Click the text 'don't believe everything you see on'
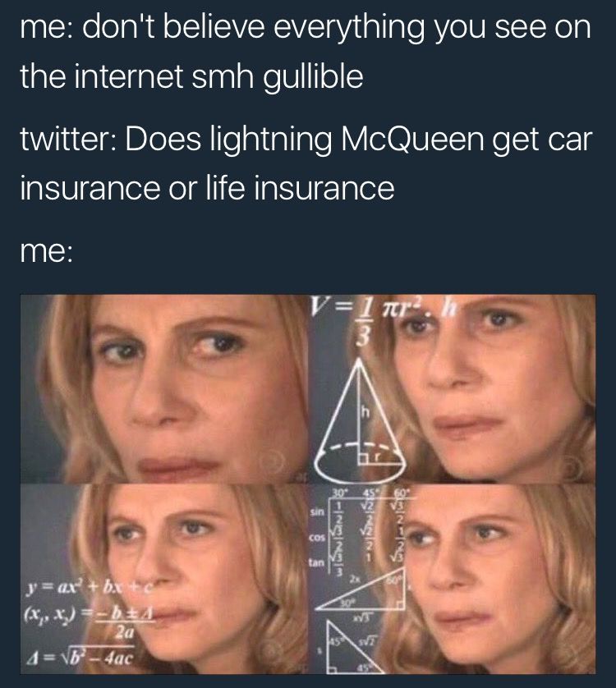Screen dimensions: 616x688 [336, 27]
